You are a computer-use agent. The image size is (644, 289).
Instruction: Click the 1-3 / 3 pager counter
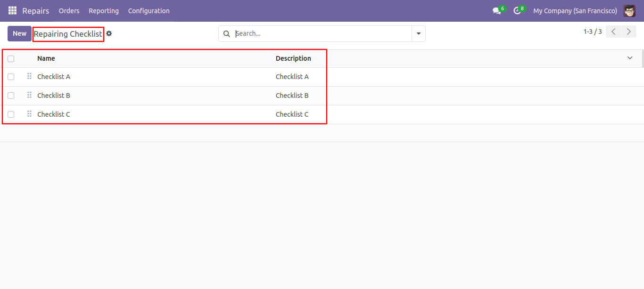593,32
